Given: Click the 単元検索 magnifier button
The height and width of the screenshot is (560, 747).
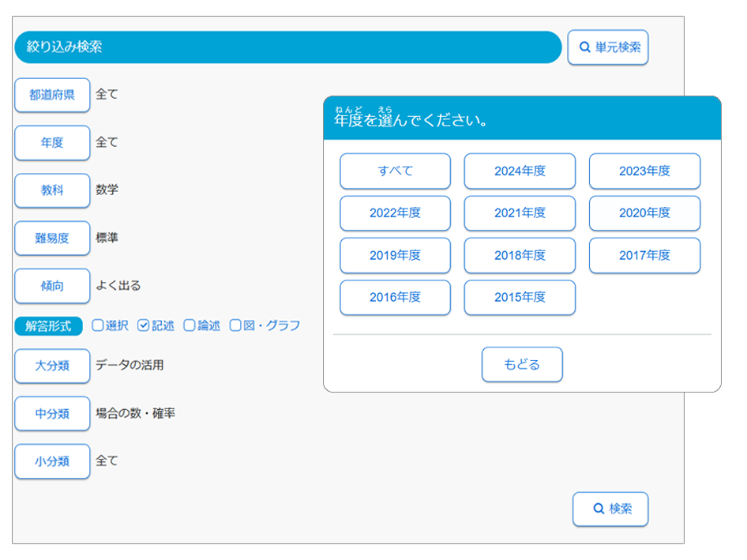Looking at the screenshot, I should coord(607,47).
